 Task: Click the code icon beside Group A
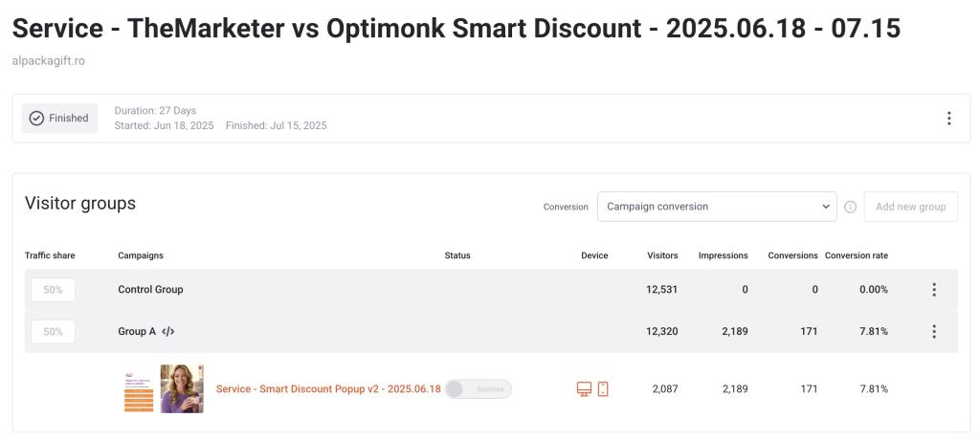pos(168,332)
